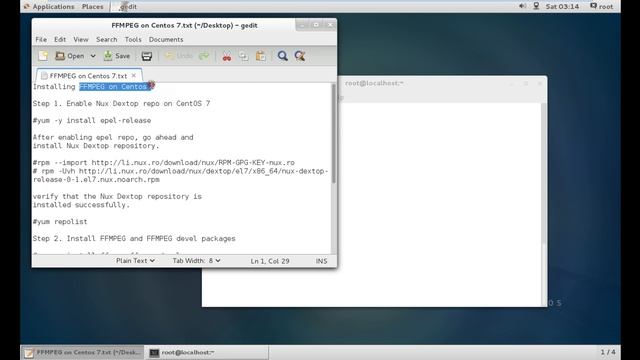Viewport: 640px width, 360px height.
Task: Open Find and Replace tool
Action: coord(300,56)
